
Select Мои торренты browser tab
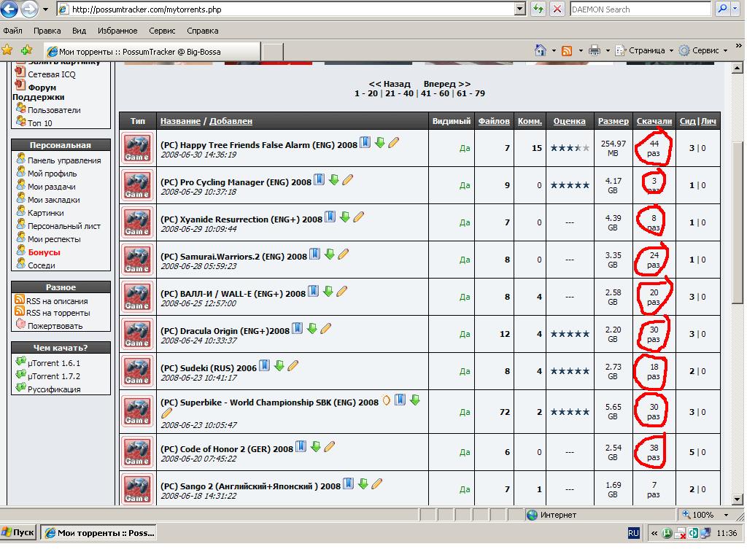coord(152,52)
